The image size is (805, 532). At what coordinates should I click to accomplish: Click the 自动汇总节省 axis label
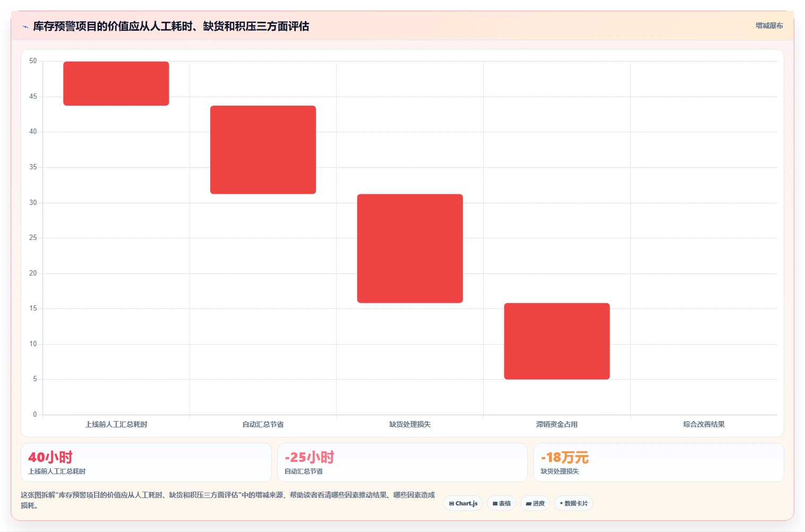click(x=263, y=424)
